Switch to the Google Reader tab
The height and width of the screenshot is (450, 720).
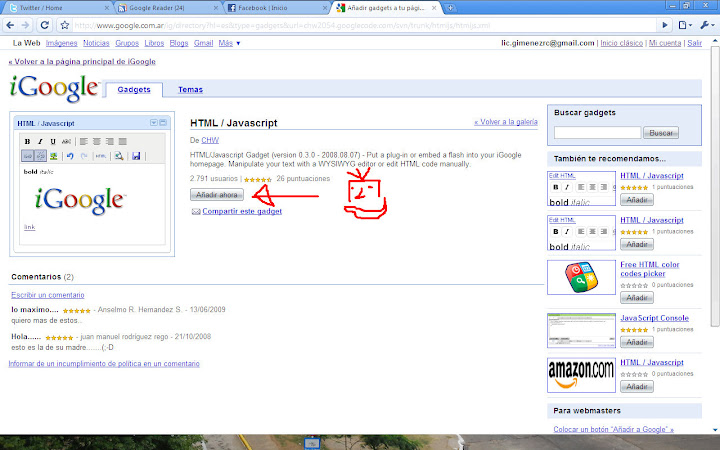click(168, 8)
